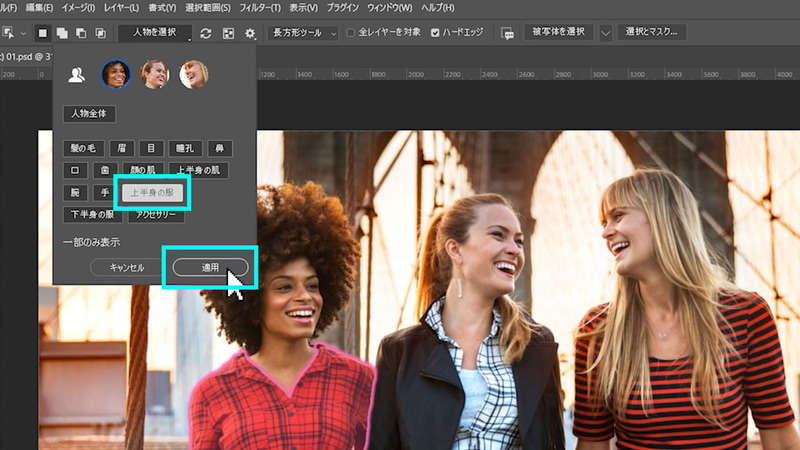The height and width of the screenshot is (450, 800).
Task: Choose New Selection mode icon
Action: [x=42, y=33]
